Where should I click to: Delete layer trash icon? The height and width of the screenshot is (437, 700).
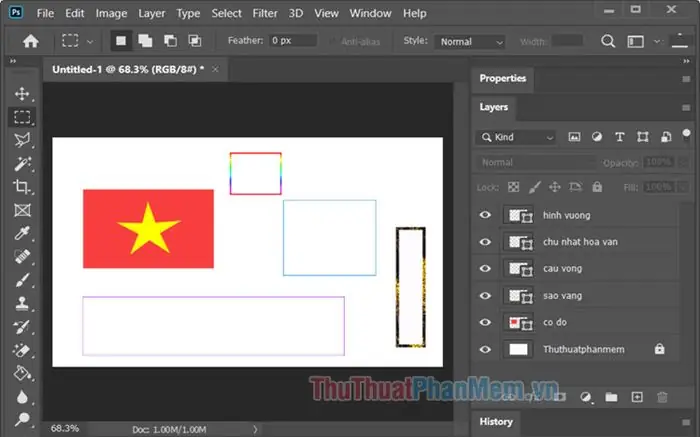click(x=662, y=397)
